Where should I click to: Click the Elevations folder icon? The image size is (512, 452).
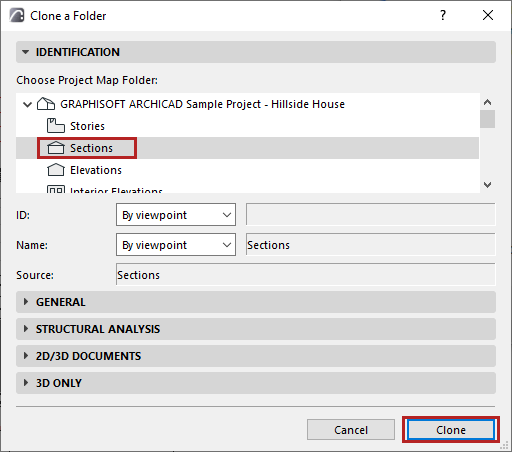[55, 170]
